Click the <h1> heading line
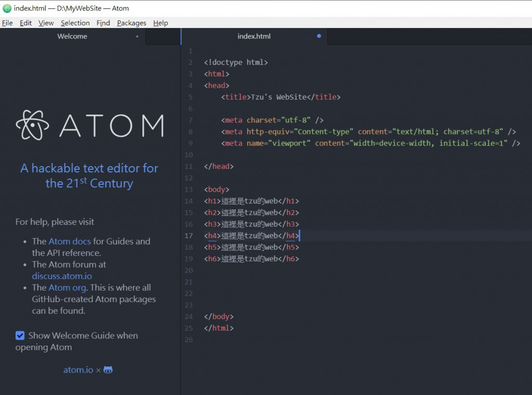The height and width of the screenshot is (395, 532). click(251, 201)
